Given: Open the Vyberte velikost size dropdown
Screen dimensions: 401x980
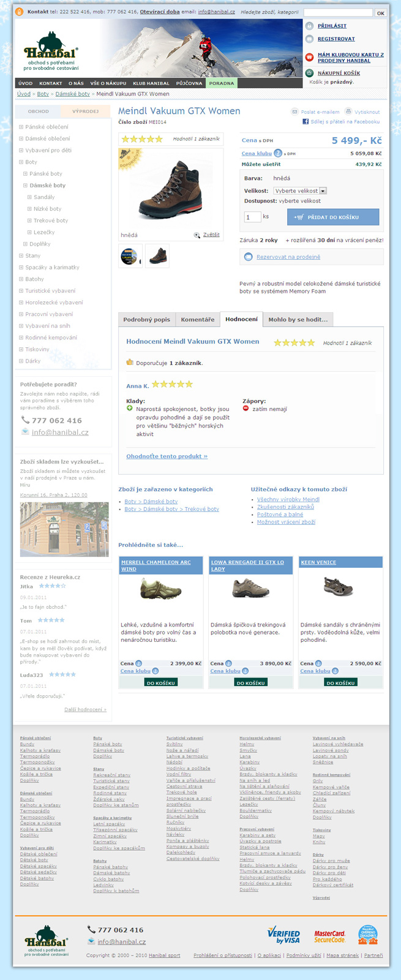Looking at the screenshot, I should coord(300,191).
